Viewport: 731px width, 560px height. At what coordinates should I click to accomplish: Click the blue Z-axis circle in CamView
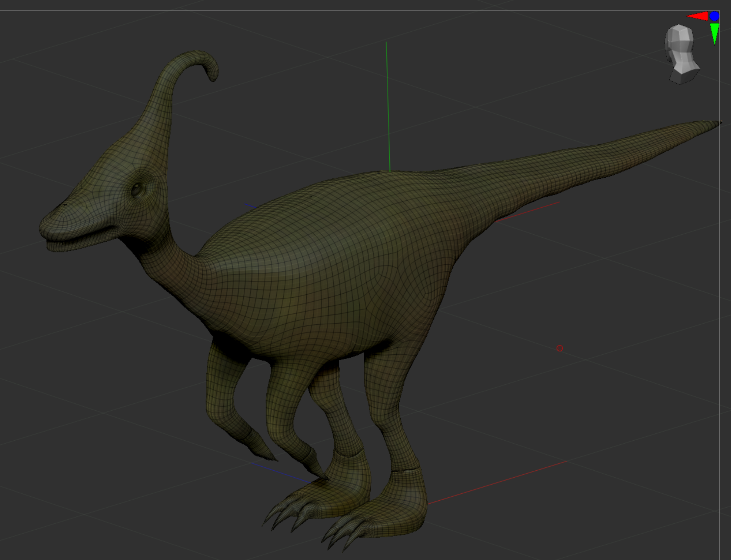click(x=714, y=16)
